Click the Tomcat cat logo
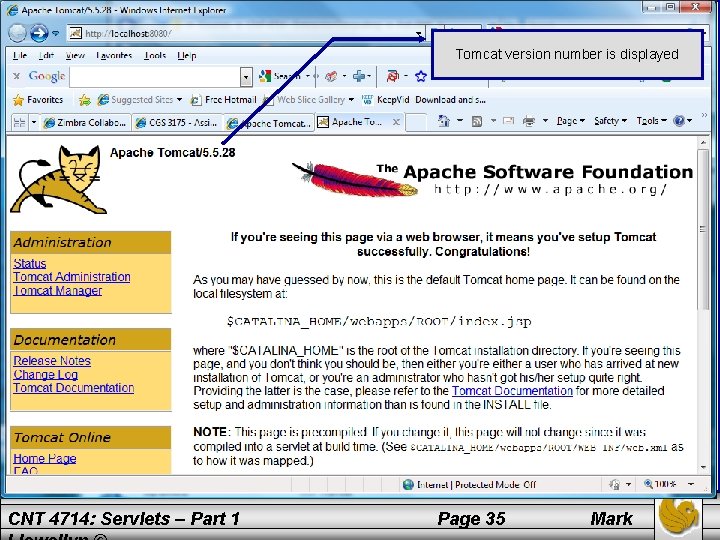Screen dimensions: 720x540 [x=59, y=180]
